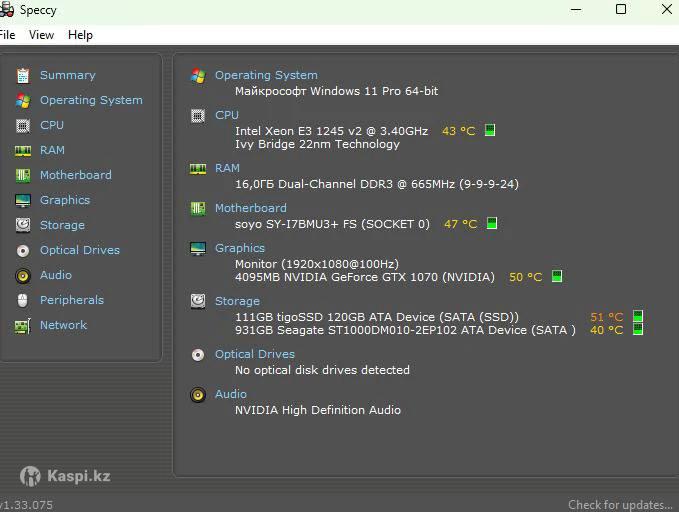Click the CPU chip icon in sidebar

tap(22, 125)
